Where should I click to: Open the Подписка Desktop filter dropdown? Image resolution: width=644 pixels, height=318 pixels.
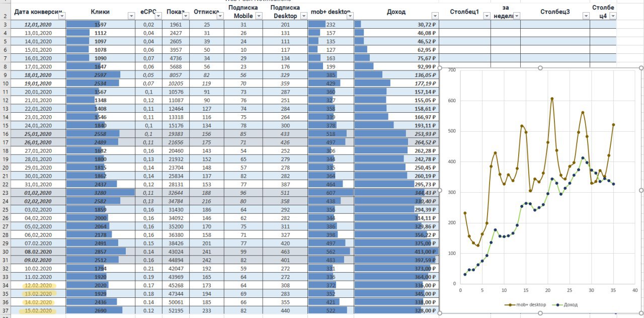click(x=303, y=16)
